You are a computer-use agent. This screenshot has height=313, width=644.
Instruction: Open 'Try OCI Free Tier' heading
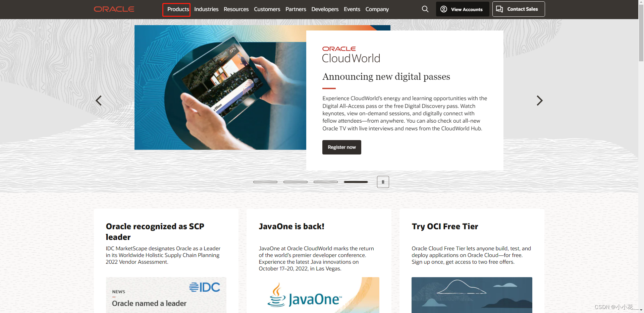(x=445, y=227)
